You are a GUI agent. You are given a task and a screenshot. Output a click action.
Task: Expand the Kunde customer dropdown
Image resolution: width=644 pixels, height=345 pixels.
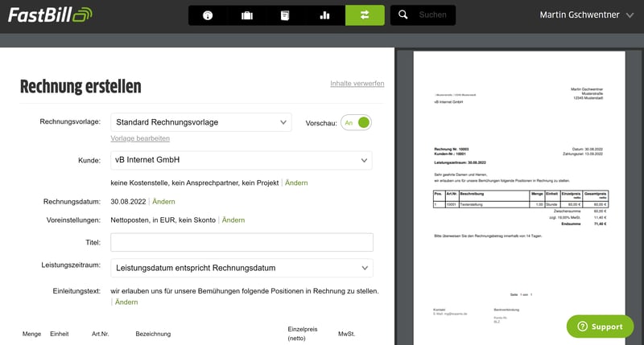click(x=241, y=160)
